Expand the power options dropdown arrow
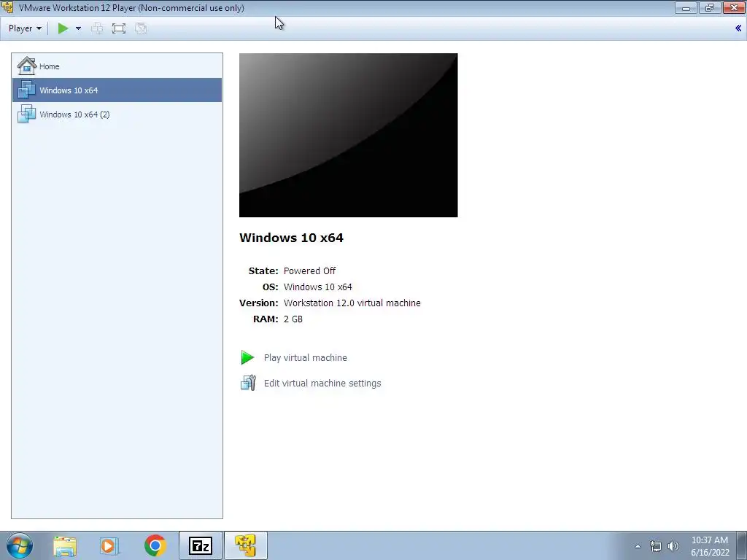The image size is (747, 560). 79,28
